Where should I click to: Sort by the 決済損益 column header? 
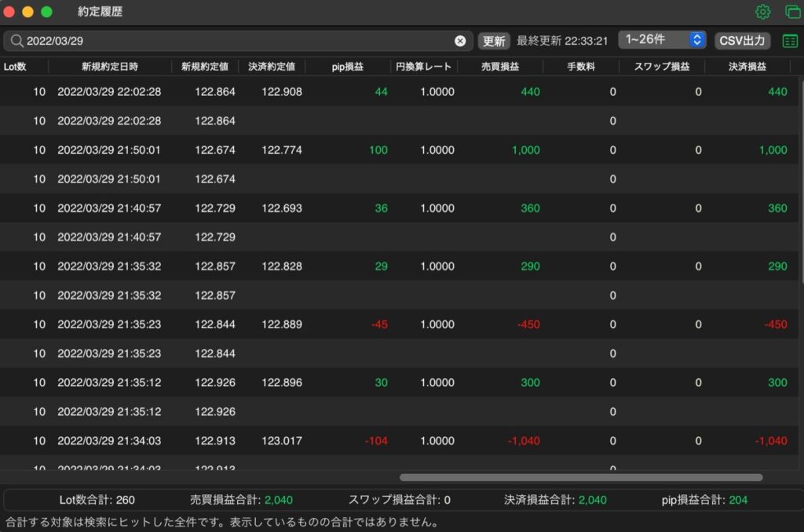point(747,67)
